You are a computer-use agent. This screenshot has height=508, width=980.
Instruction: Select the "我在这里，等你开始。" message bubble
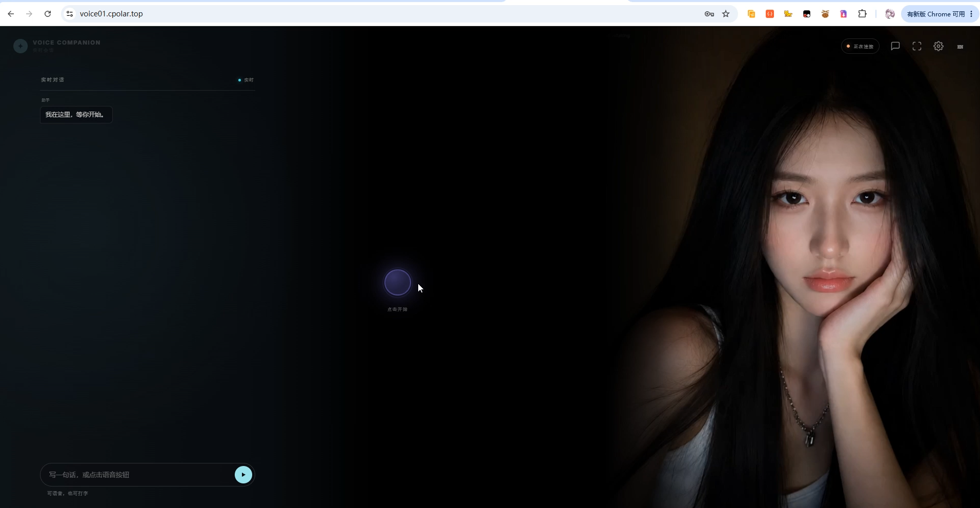coord(76,115)
